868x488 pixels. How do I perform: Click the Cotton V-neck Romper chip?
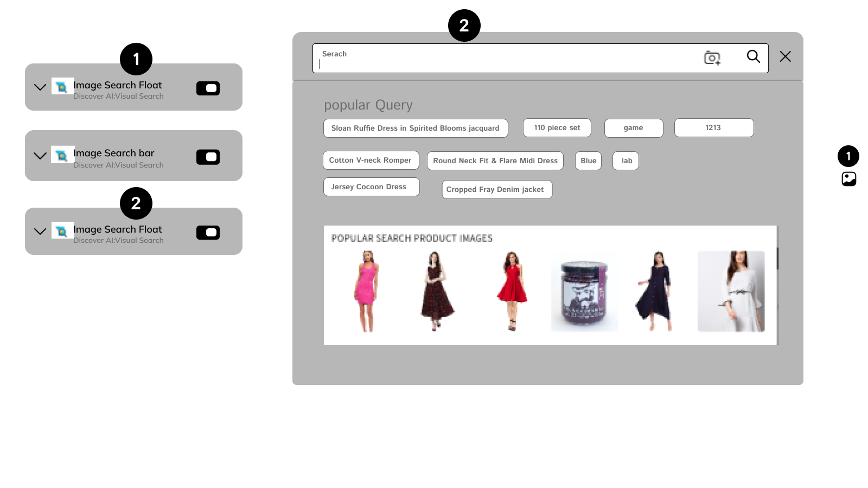371,160
